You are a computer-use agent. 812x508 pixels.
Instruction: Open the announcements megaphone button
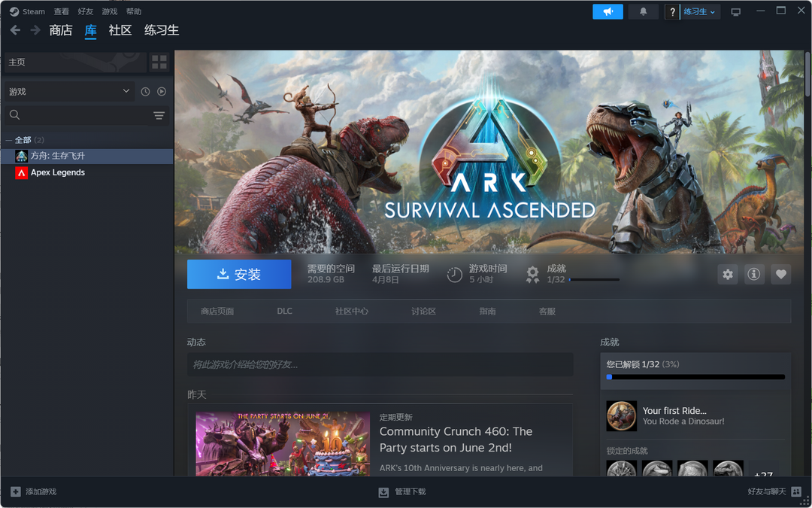607,11
